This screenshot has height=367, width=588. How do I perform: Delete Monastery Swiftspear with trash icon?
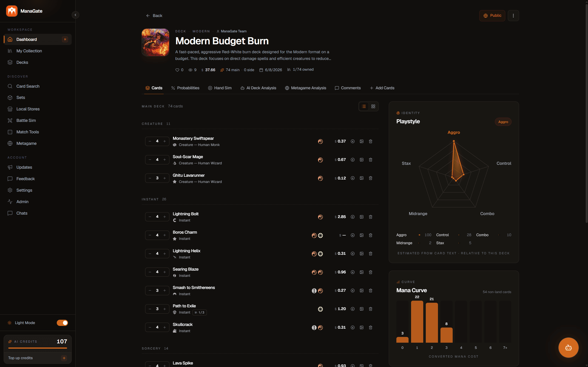click(x=371, y=141)
